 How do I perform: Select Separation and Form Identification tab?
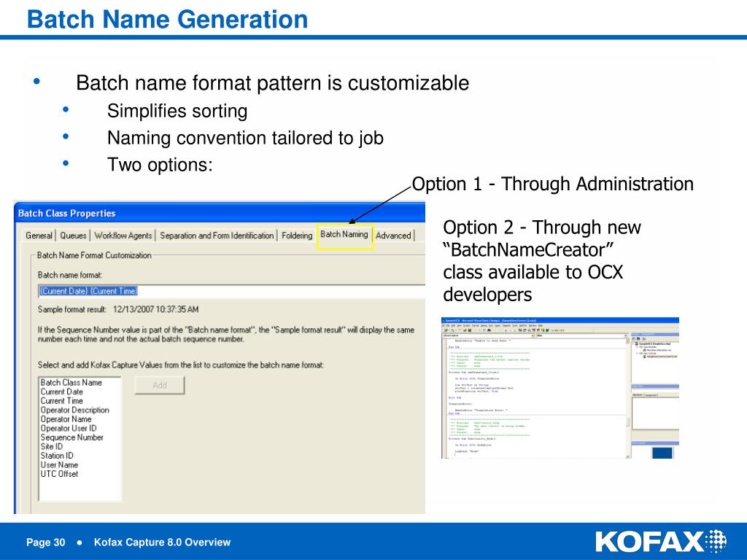pyautogui.click(x=217, y=236)
